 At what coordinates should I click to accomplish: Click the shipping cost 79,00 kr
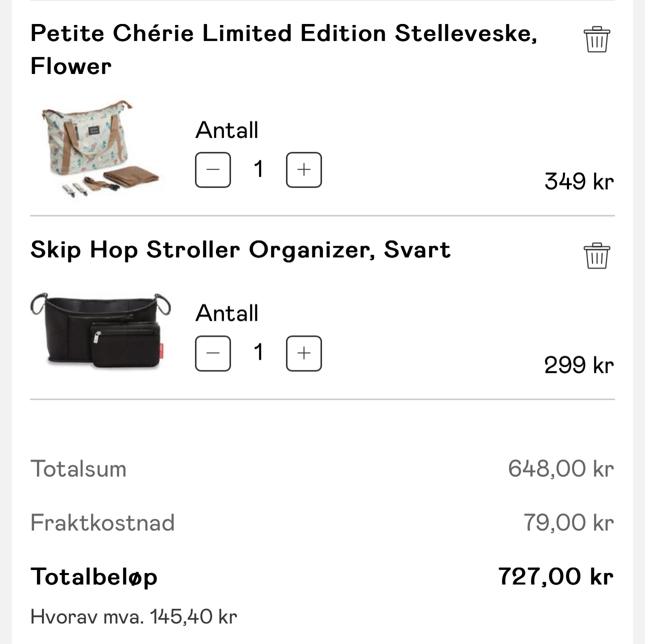(568, 523)
